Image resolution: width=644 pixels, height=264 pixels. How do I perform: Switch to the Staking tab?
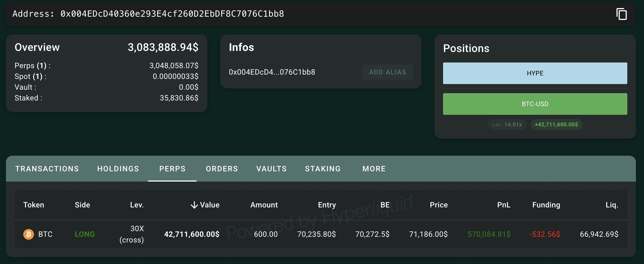point(323,169)
